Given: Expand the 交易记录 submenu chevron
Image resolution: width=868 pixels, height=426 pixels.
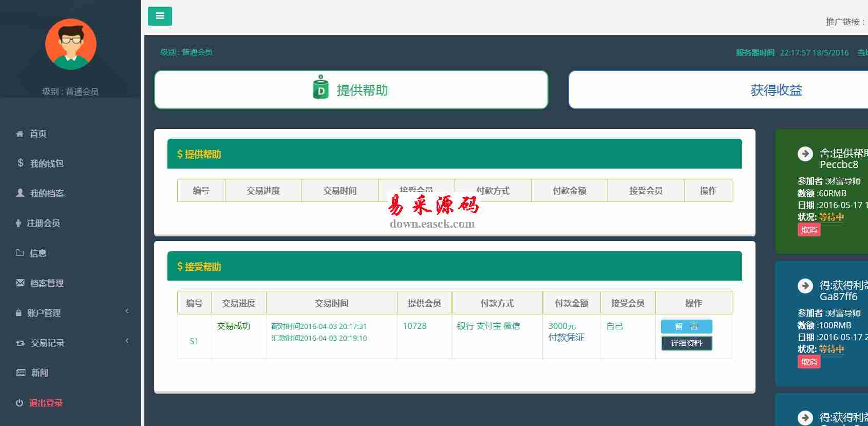Looking at the screenshot, I should (127, 341).
